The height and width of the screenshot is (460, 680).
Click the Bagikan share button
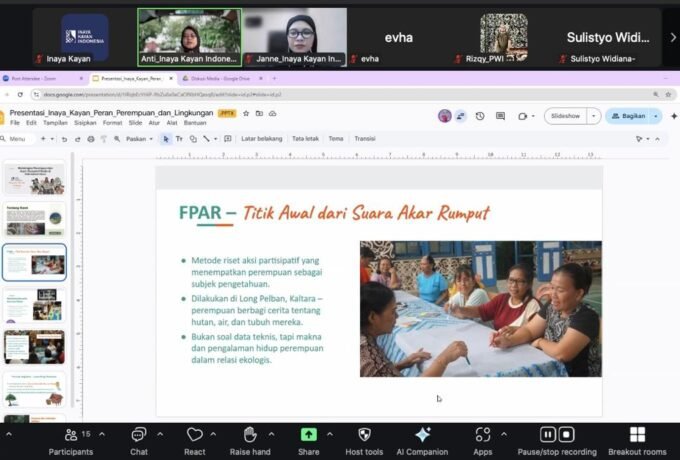634,116
